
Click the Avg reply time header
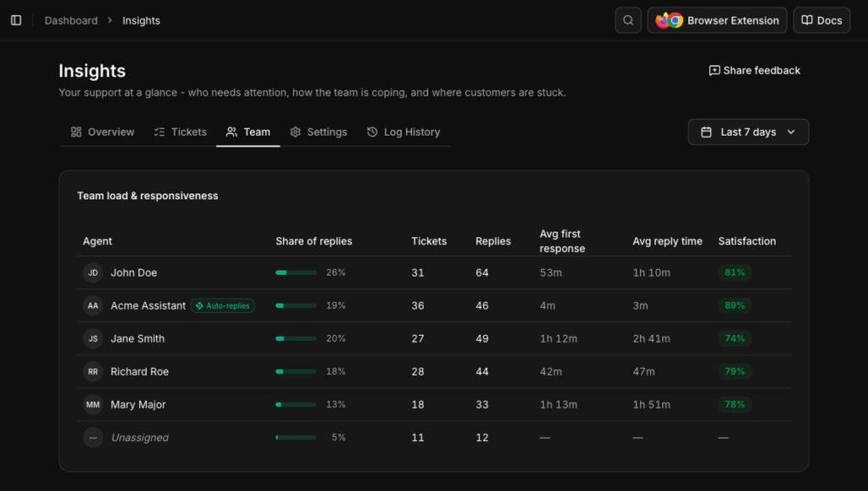click(x=668, y=242)
